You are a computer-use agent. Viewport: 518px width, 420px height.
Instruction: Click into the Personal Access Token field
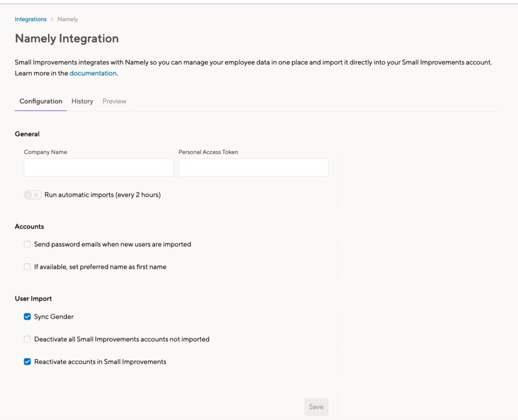tap(253, 167)
